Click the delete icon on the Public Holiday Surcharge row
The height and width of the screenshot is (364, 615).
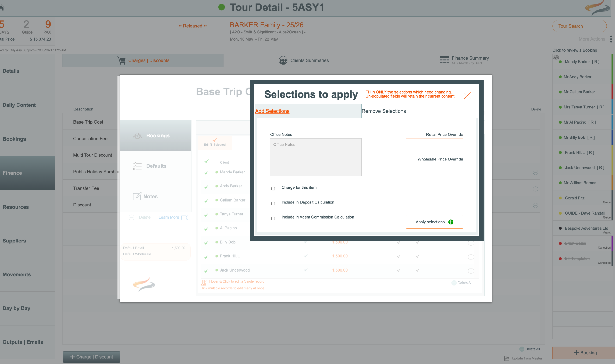click(535, 172)
